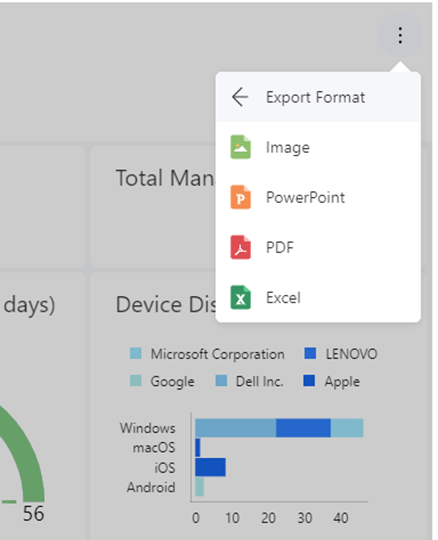
Task: Toggle the LENOVO legend entry
Action: (341, 354)
